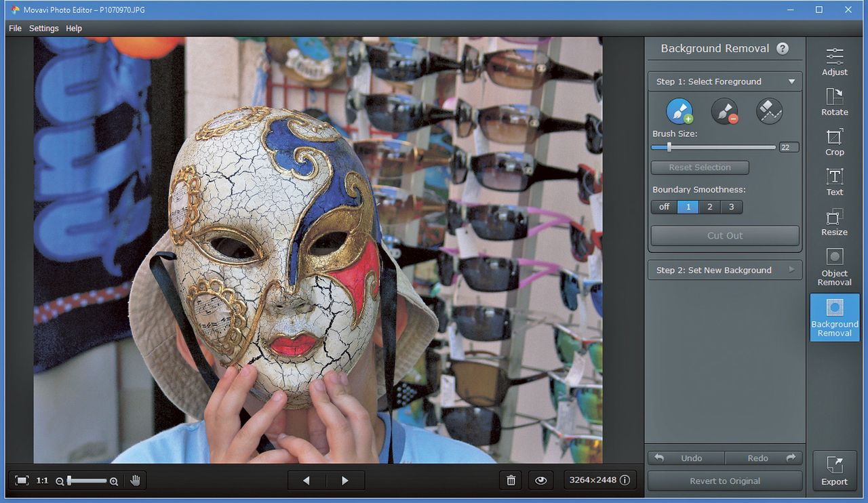Screen dimensions: 868x503
Task: Open the Help menu
Action: (x=74, y=28)
